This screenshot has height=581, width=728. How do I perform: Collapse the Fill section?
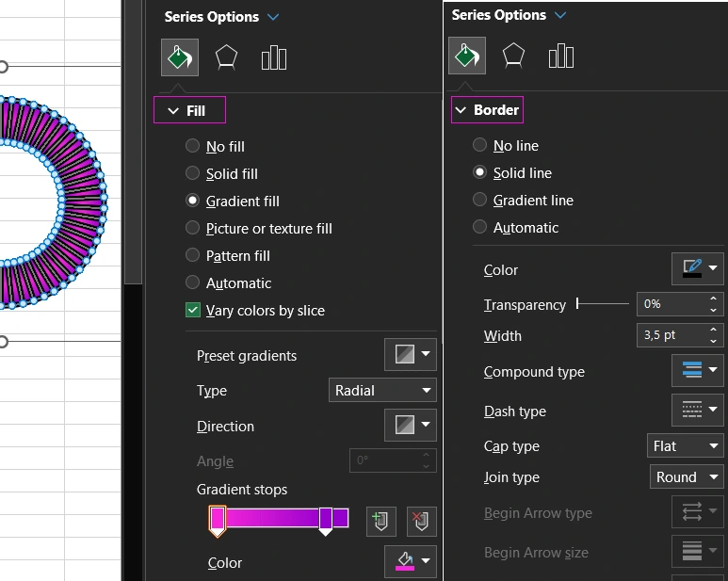pos(189,111)
